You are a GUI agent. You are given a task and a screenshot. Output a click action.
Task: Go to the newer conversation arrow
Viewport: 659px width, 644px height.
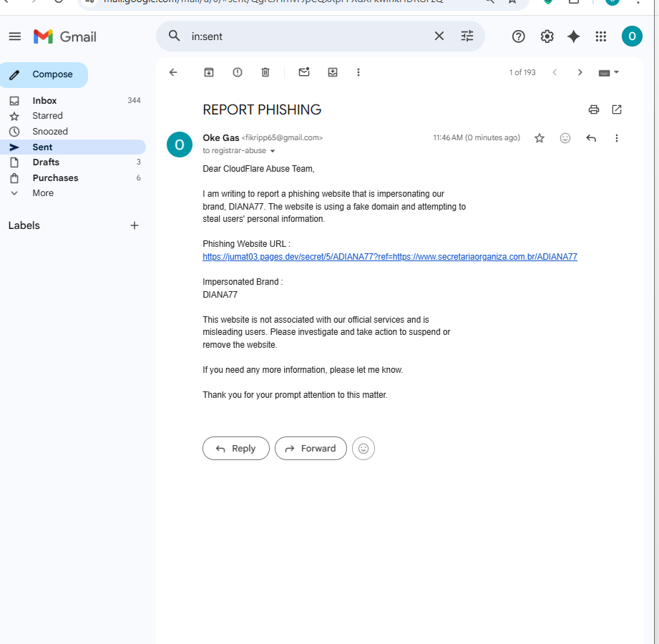pyautogui.click(x=555, y=72)
